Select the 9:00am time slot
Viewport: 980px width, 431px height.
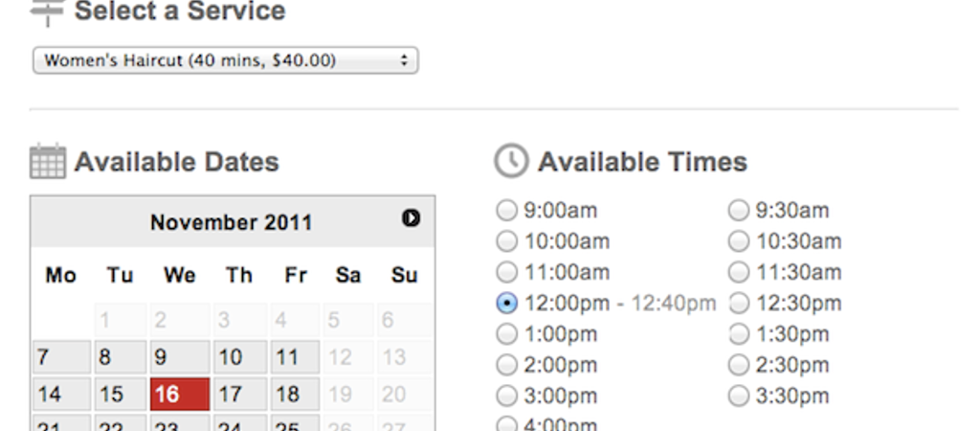506,210
